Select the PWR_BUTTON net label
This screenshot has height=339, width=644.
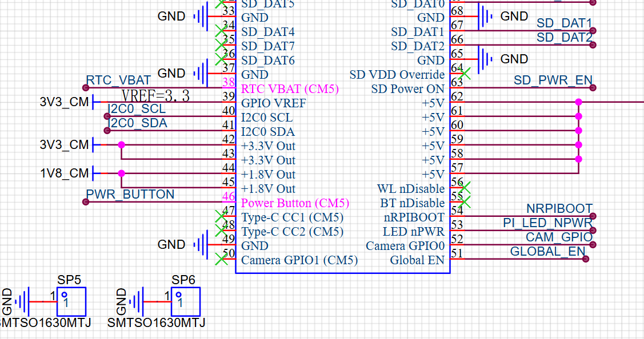click(x=130, y=195)
